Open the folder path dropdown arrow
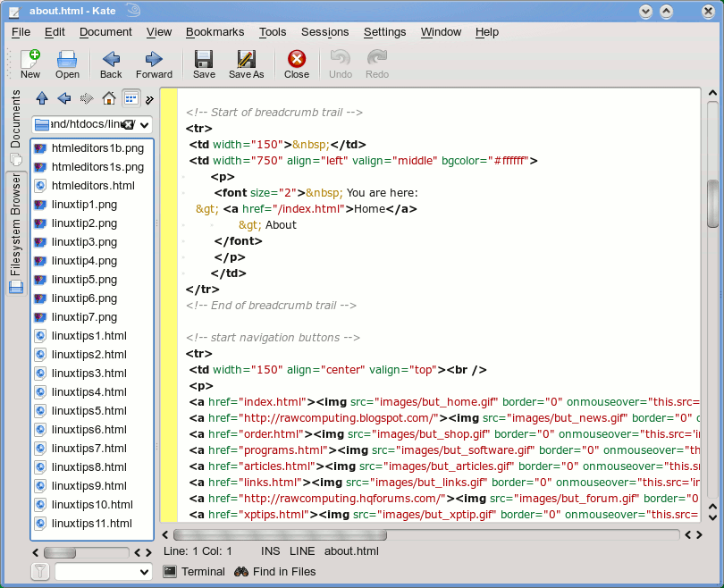 145,125
